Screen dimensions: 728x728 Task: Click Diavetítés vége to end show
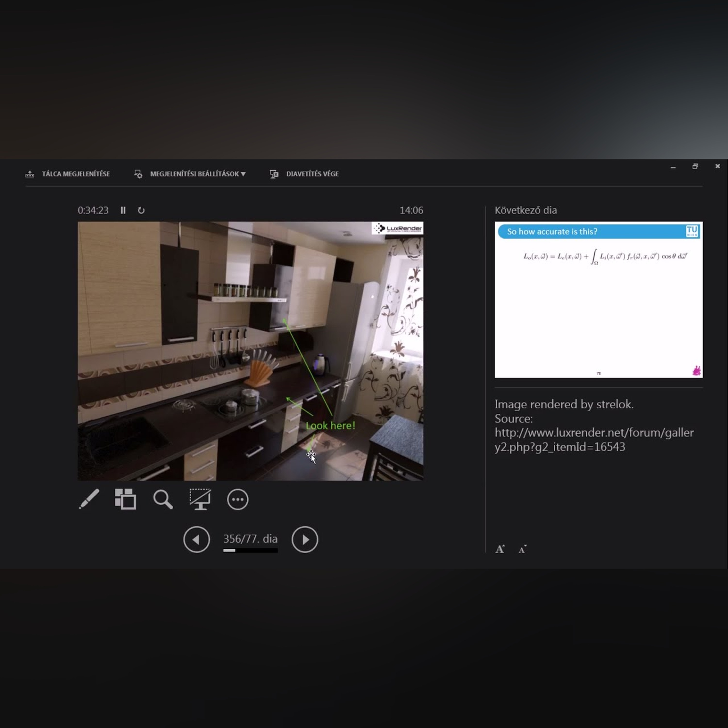point(304,174)
